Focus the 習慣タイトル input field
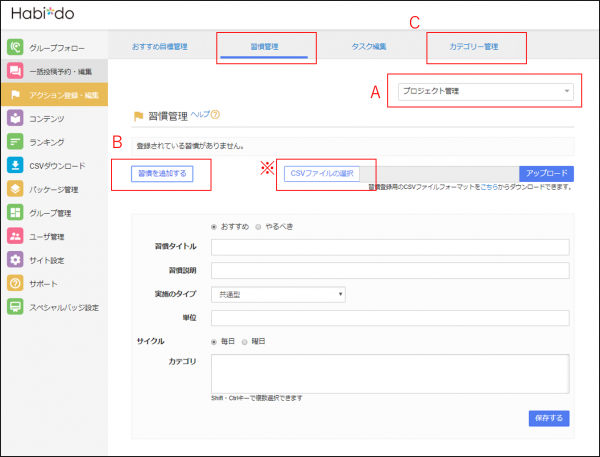This screenshot has height=457, width=600. [390, 247]
